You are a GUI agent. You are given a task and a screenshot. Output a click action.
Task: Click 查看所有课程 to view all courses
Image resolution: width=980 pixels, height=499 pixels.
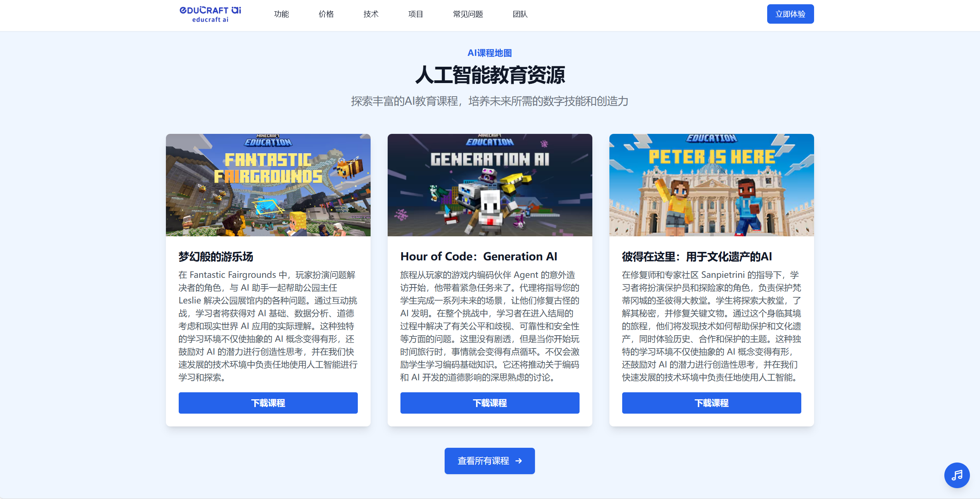(490, 461)
